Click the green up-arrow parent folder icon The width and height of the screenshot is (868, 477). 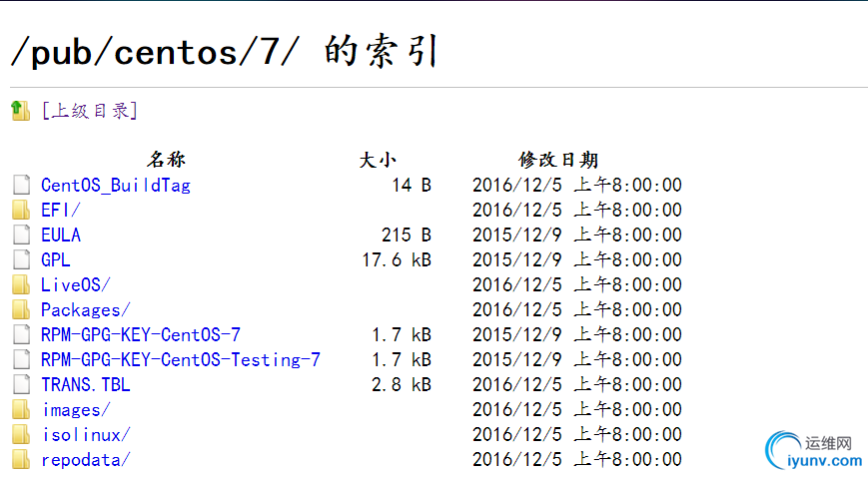21,111
